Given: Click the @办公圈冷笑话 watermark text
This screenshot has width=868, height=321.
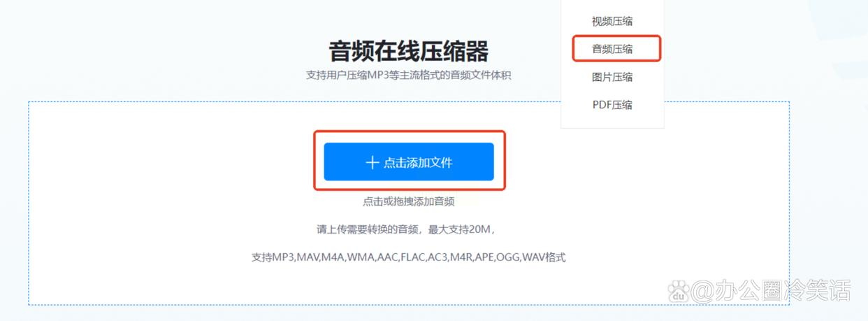Looking at the screenshot, I should point(771,290).
